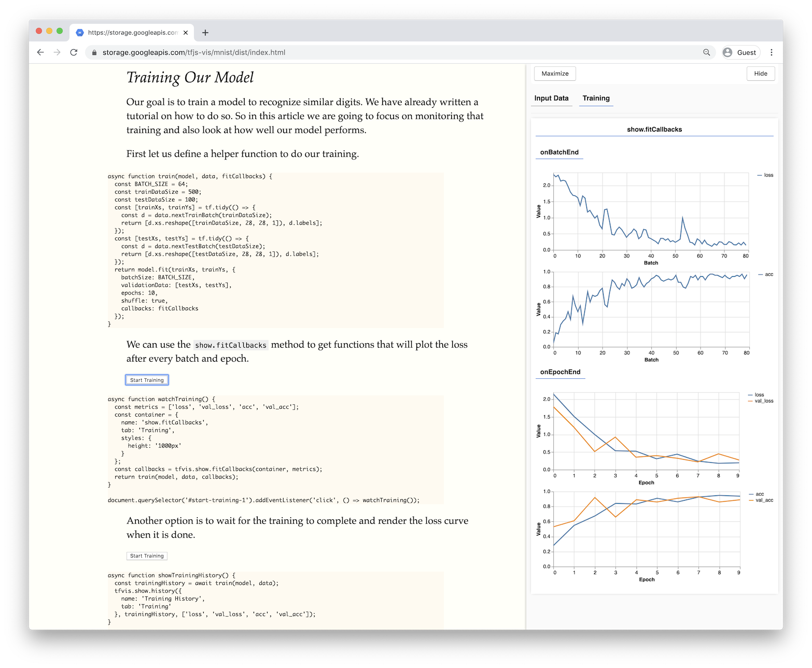The width and height of the screenshot is (812, 668).
Task: Toggle the val_loss series in the onEpochEnd legend
Action: tap(763, 401)
